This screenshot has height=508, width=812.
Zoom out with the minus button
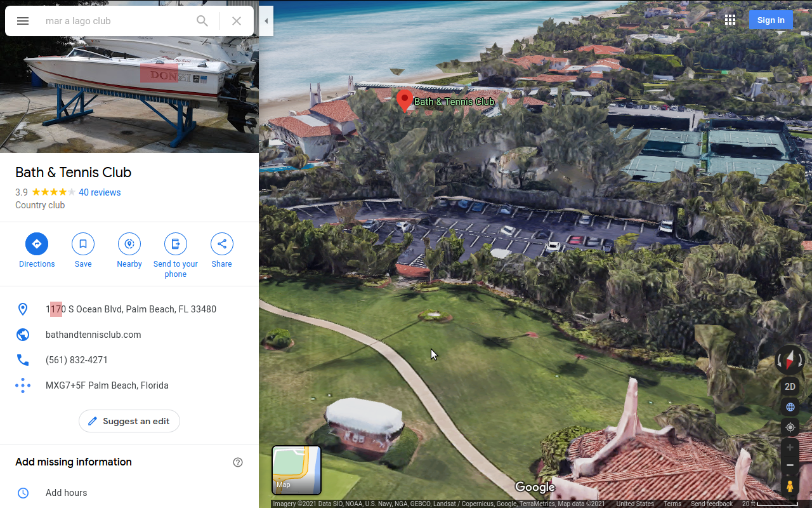pos(790,465)
